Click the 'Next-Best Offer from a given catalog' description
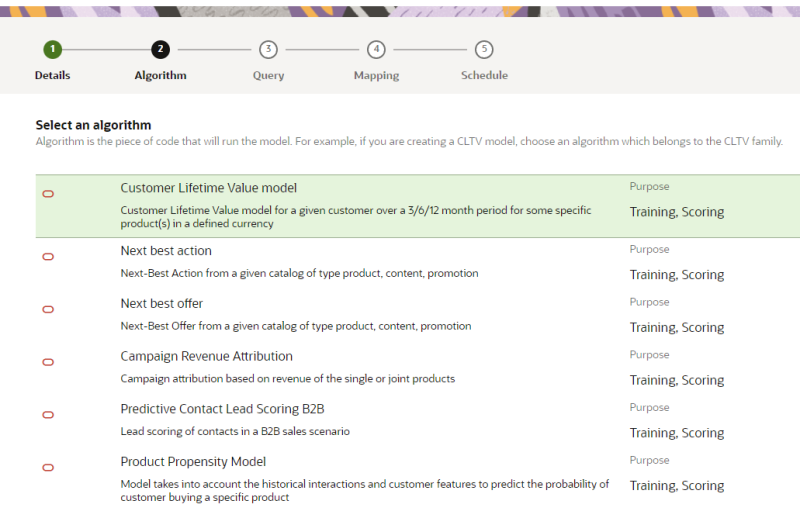Screen dimensions: 800x518 coord(295,326)
